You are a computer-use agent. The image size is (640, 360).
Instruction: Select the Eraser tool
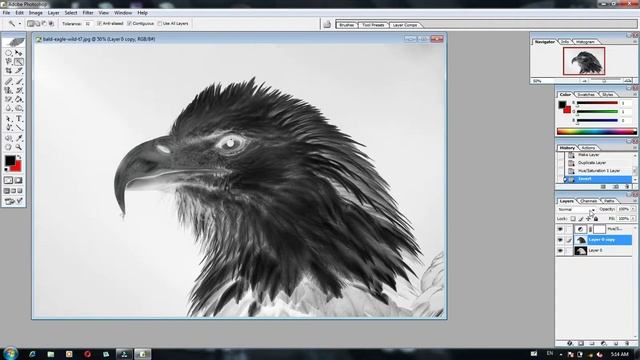point(8,99)
